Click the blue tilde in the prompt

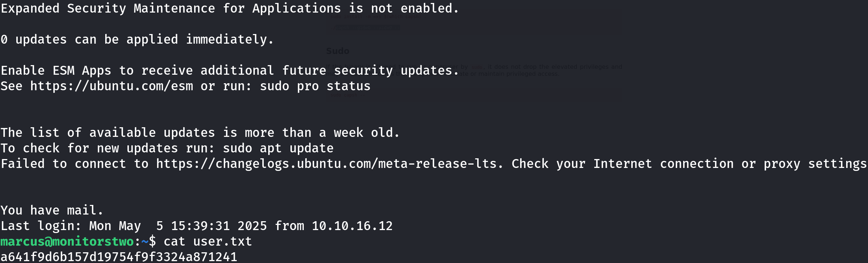(145, 242)
